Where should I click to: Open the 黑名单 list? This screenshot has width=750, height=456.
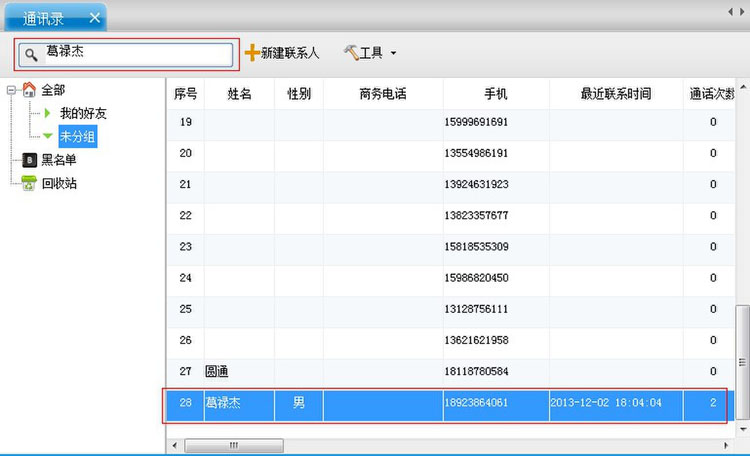[59, 160]
